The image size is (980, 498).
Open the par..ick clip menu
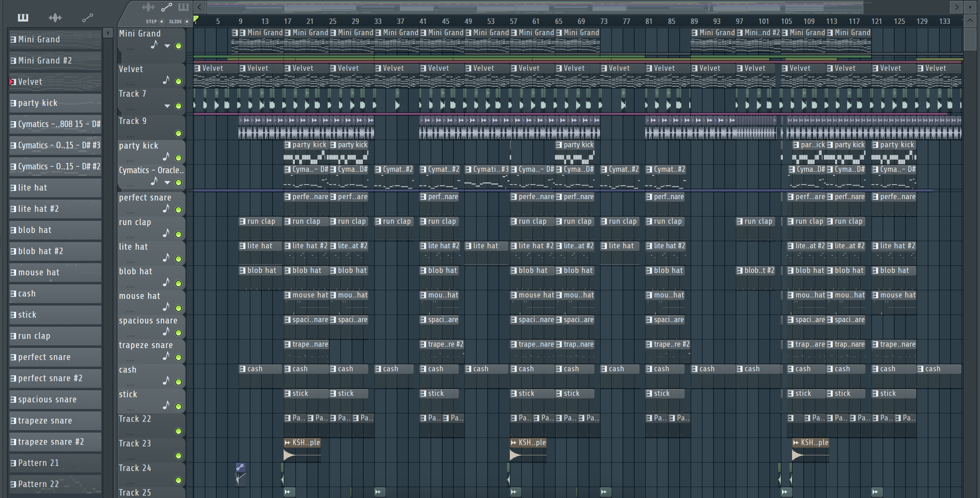click(x=796, y=145)
